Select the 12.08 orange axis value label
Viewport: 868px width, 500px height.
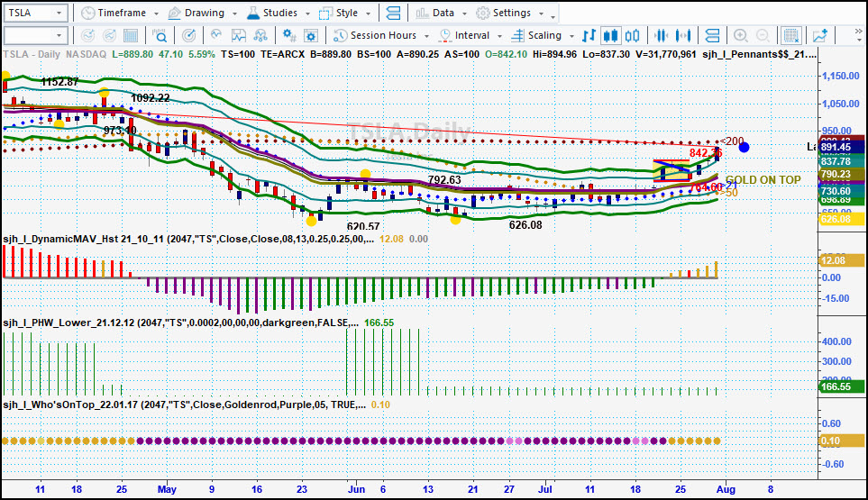tap(842, 260)
